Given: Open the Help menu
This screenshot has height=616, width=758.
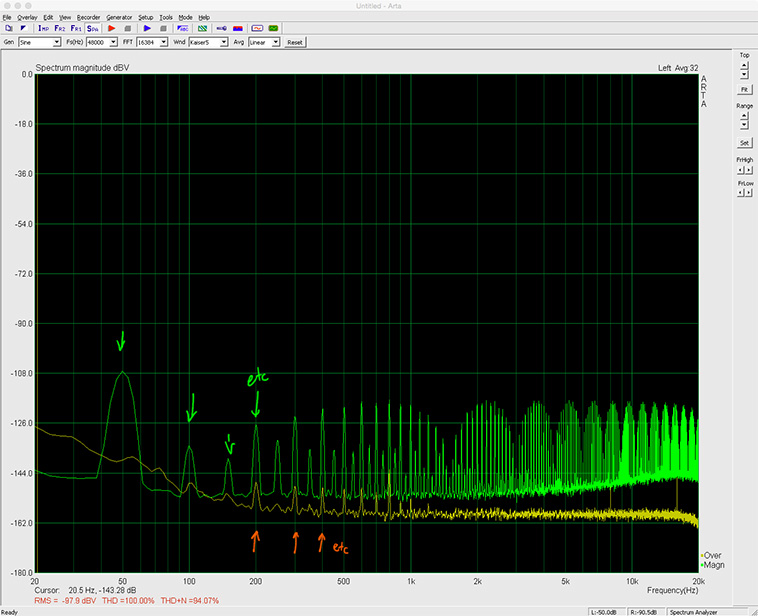Looking at the screenshot, I should pos(204,17).
